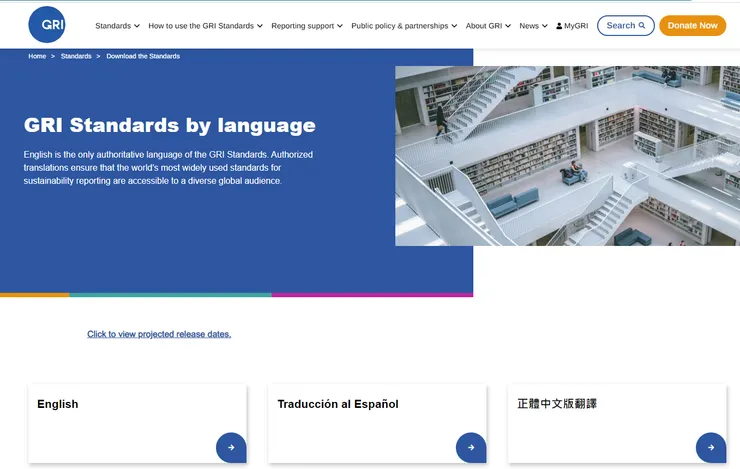
Task: Click the magnifier icon in Search button
Action: tap(642, 25)
